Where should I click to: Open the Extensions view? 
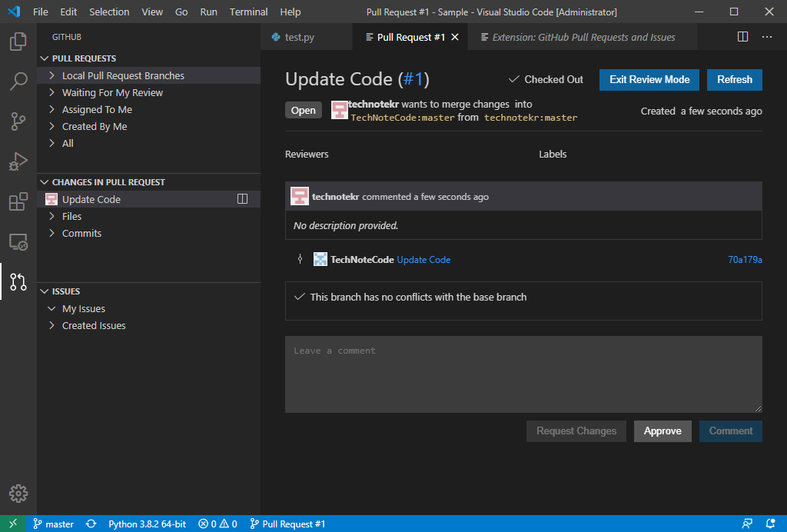pos(18,201)
